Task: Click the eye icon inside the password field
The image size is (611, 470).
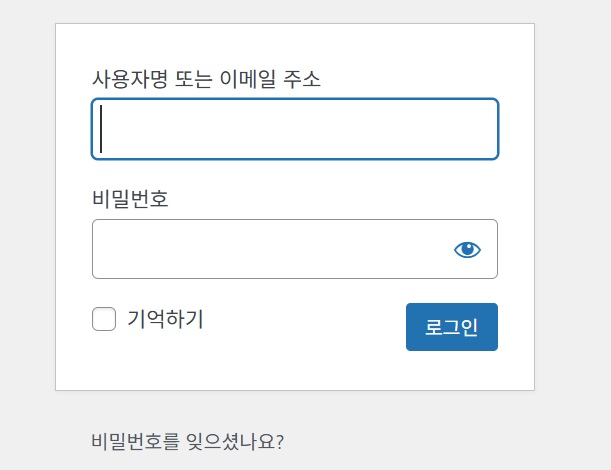Action: [x=467, y=249]
